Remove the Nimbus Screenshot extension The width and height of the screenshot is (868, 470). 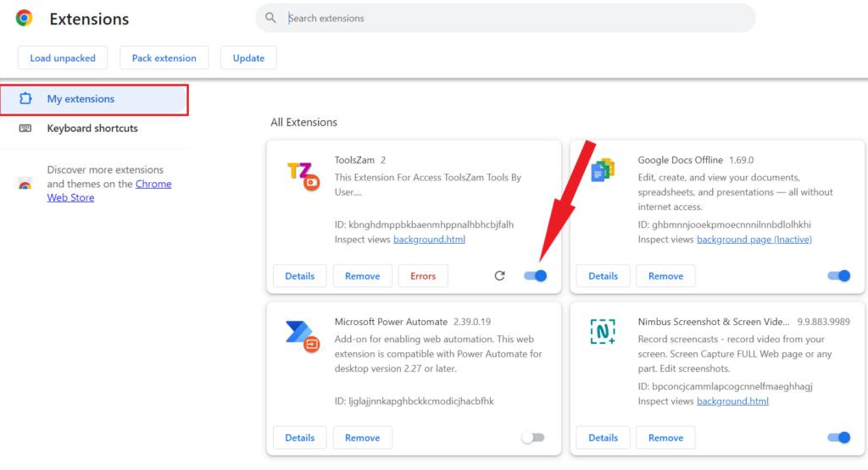[665, 437]
